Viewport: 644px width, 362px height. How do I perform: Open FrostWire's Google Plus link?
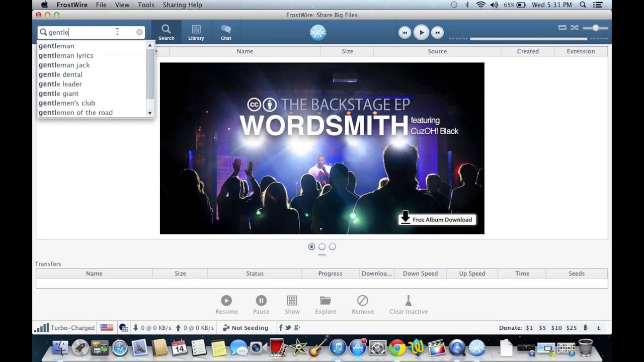[297, 328]
